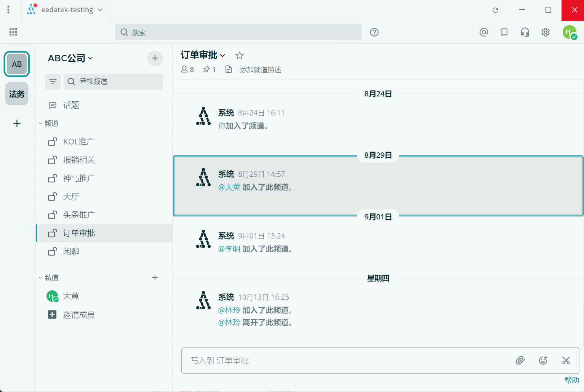Image resolution: width=584 pixels, height=392 pixels.
Task: Open saved messages bookmark icon
Action: click(x=504, y=32)
